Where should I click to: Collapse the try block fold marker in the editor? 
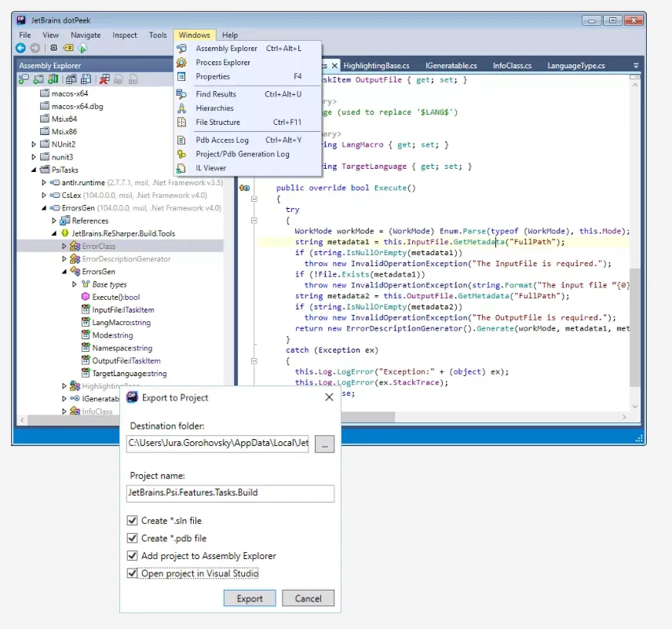pos(254,221)
